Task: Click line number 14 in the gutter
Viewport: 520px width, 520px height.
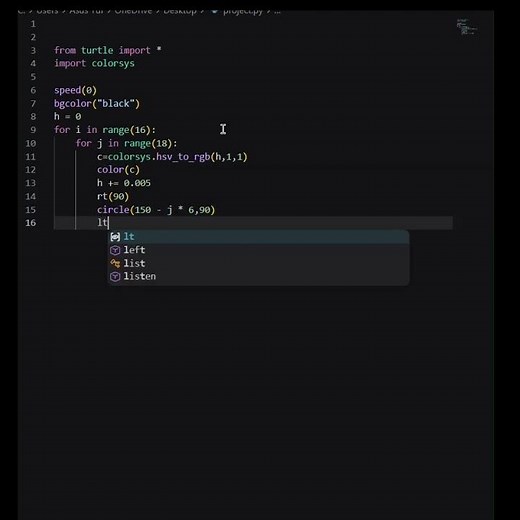Action: (31, 196)
